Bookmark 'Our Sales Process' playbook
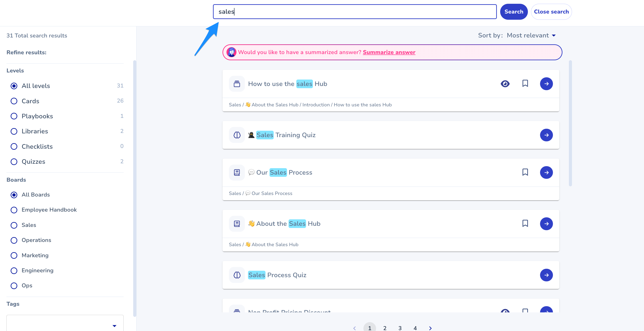 (525, 172)
